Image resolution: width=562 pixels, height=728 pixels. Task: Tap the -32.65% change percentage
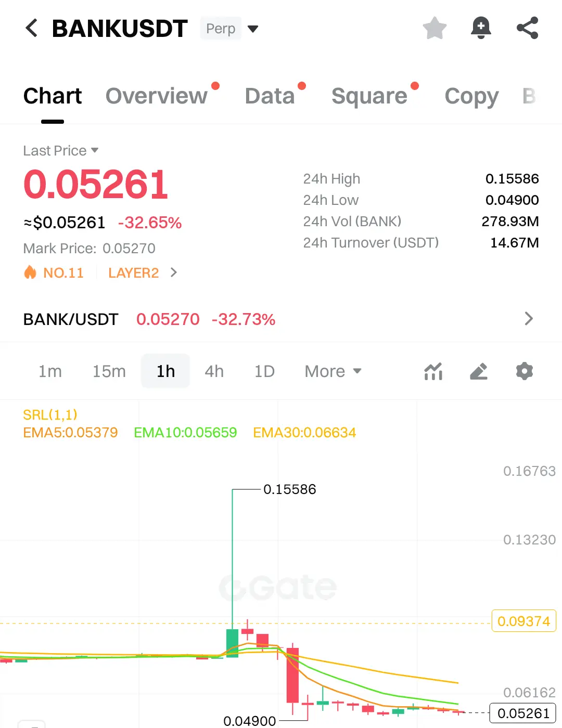coord(150,223)
